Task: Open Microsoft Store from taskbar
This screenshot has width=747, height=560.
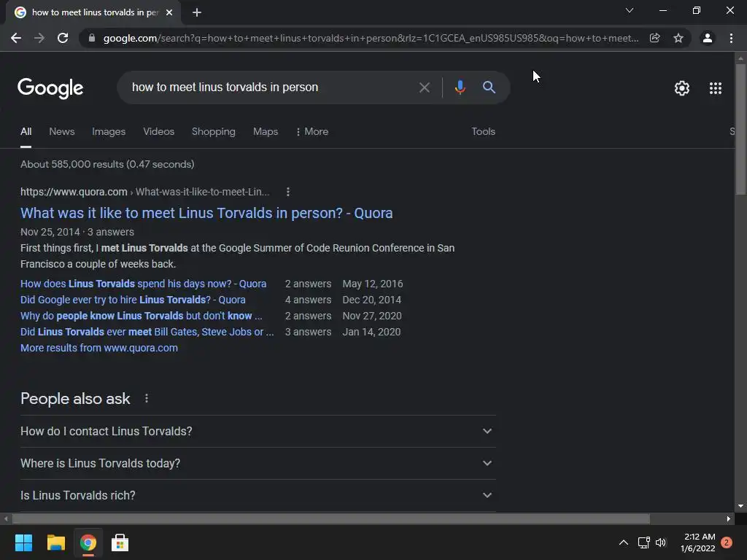Action: click(120, 542)
